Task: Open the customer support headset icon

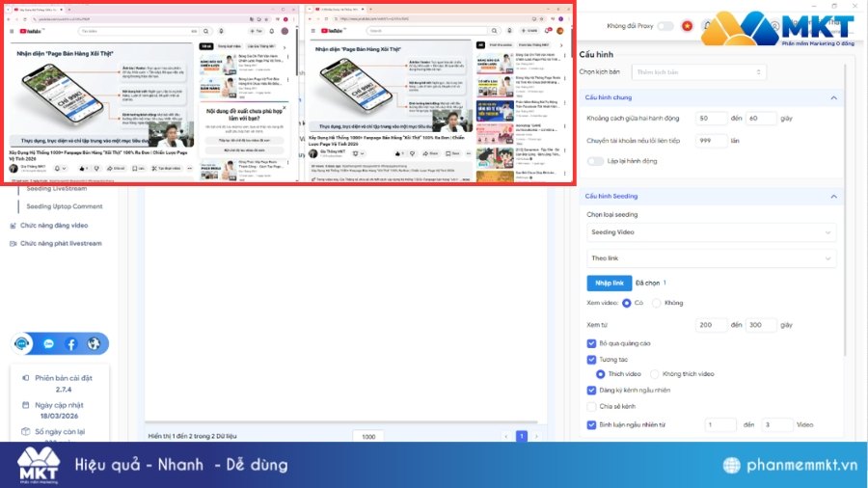Action: (22, 343)
